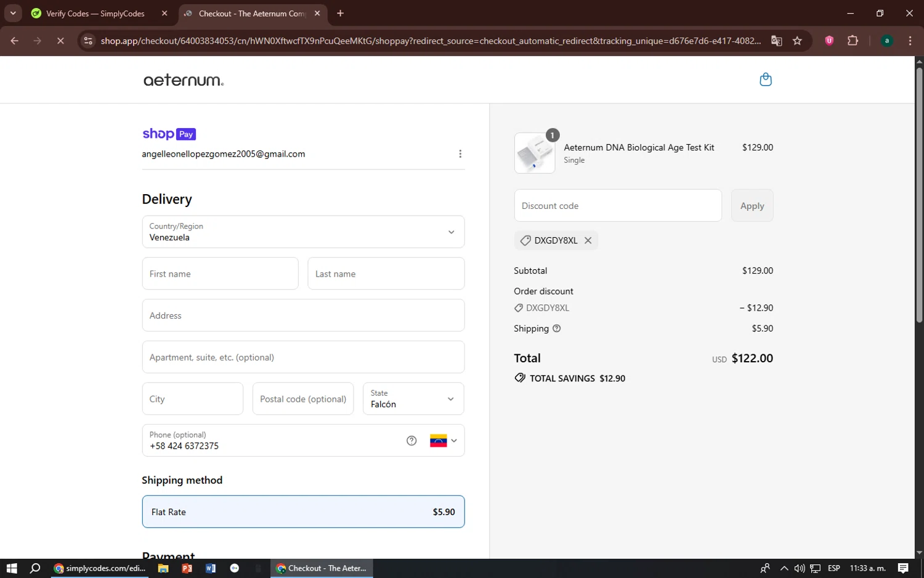
Task: Click the Shop Pay logo
Action: [169, 134]
